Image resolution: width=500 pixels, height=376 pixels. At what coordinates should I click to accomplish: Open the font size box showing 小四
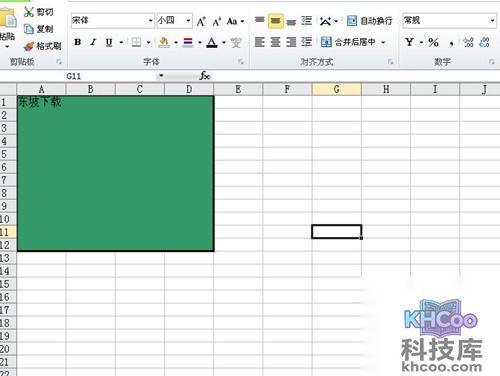click(174, 21)
